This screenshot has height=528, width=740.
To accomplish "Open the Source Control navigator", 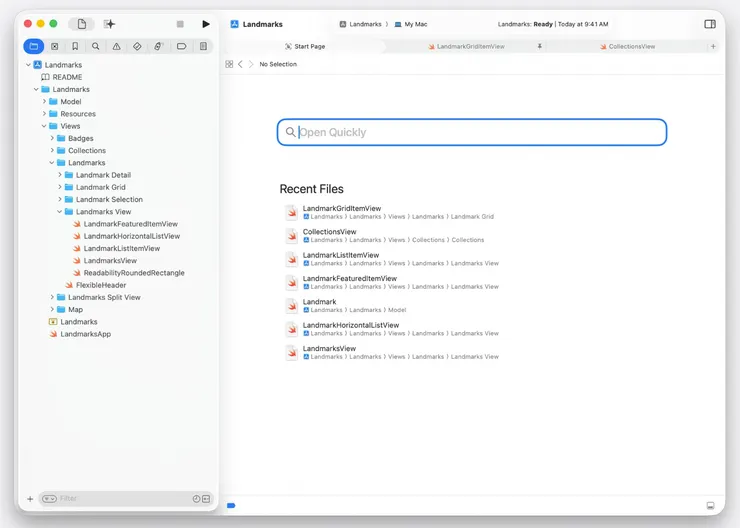I will pyautogui.click(x=55, y=46).
